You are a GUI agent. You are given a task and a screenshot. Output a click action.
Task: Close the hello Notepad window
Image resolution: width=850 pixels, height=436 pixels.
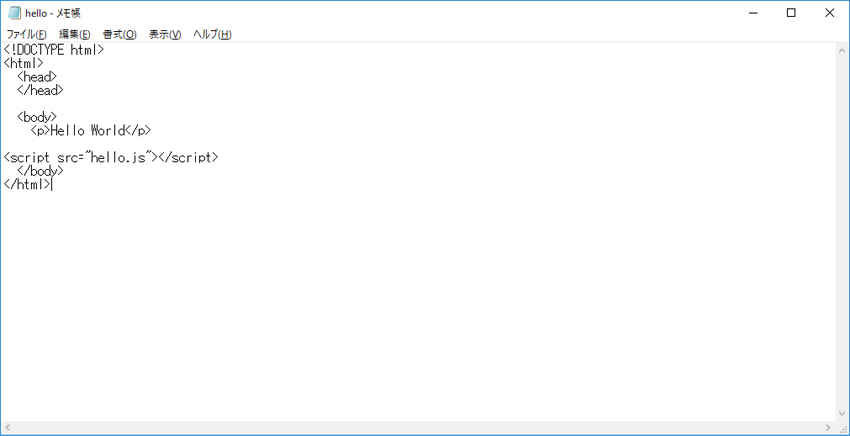click(829, 13)
